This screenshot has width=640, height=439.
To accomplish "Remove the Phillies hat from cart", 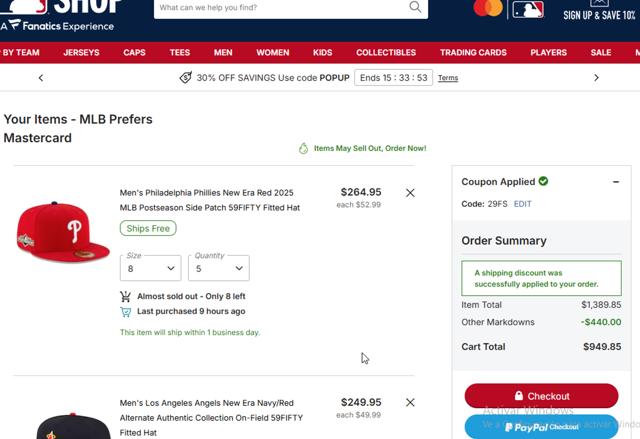I will [x=410, y=193].
